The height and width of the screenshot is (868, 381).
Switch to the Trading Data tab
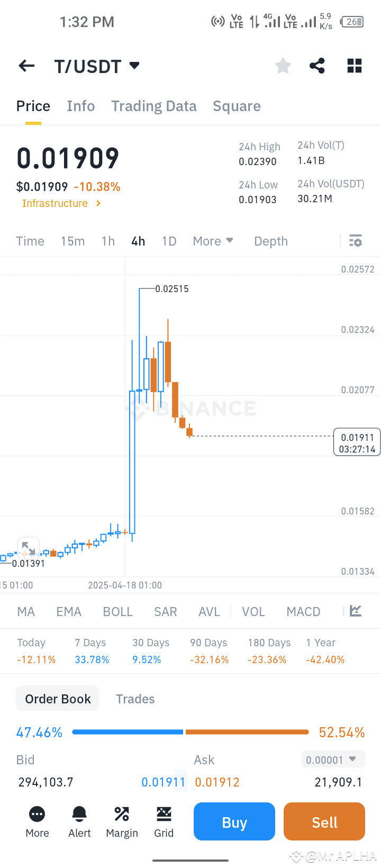pos(154,106)
